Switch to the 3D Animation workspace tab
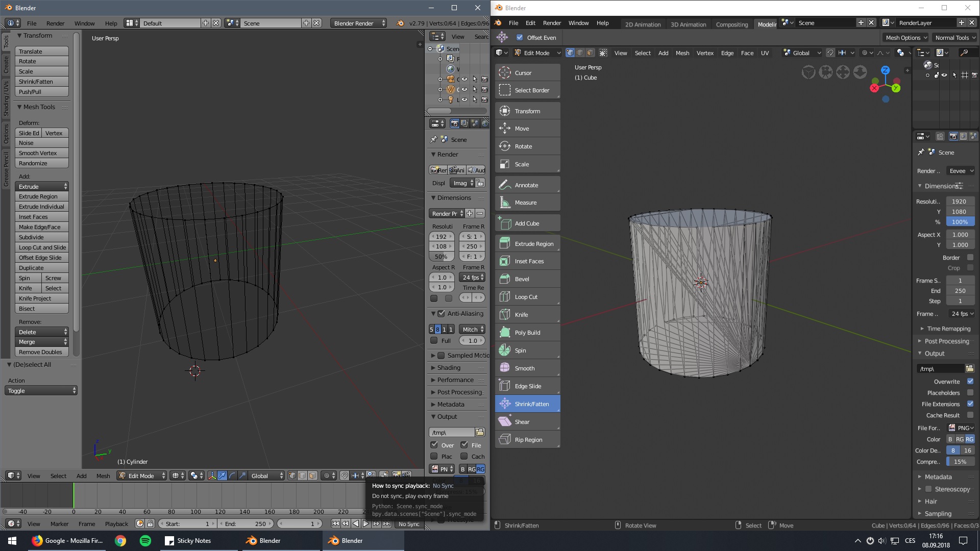Image resolution: width=980 pixels, height=551 pixels. tap(688, 24)
